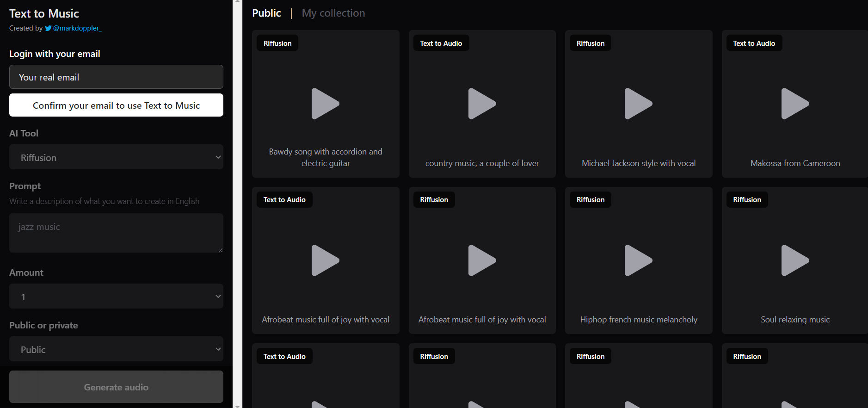Click the Riffusion tag on Michael Jackson card
This screenshot has height=408, width=868.
click(591, 43)
